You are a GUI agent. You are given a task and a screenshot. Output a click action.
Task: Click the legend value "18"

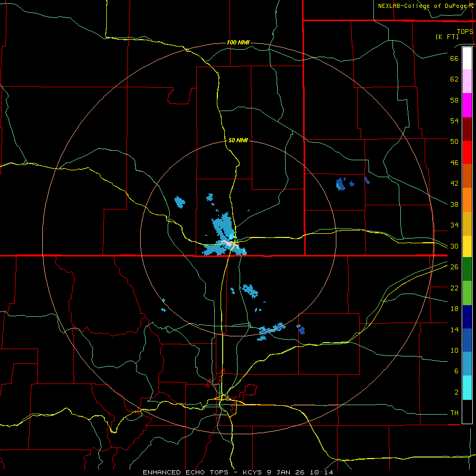click(454, 309)
